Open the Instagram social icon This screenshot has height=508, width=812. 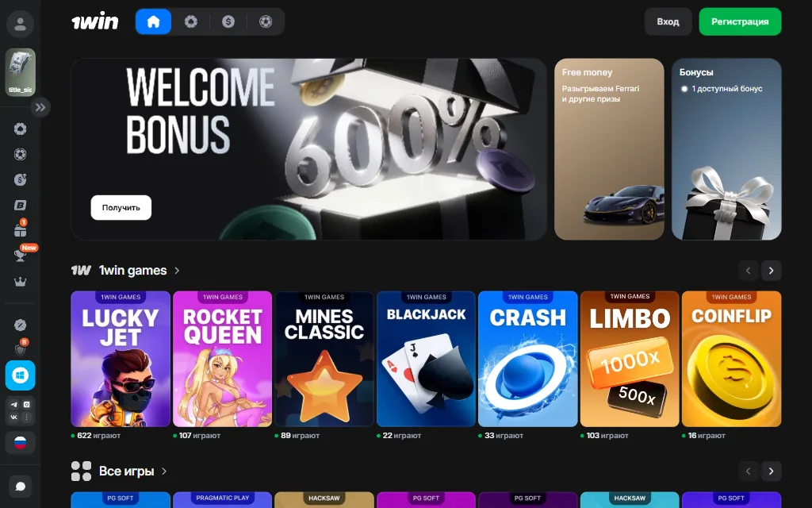pyautogui.click(x=26, y=404)
